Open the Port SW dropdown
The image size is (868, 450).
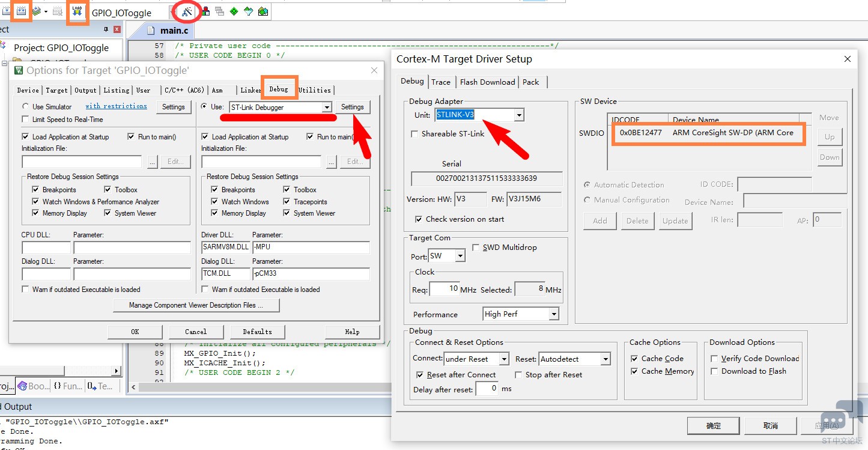pos(460,257)
